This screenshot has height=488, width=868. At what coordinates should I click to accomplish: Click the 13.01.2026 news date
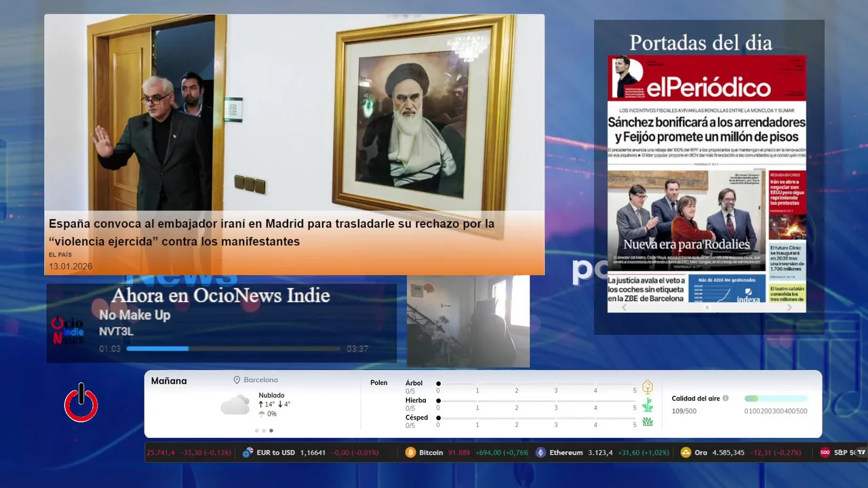[x=71, y=266]
